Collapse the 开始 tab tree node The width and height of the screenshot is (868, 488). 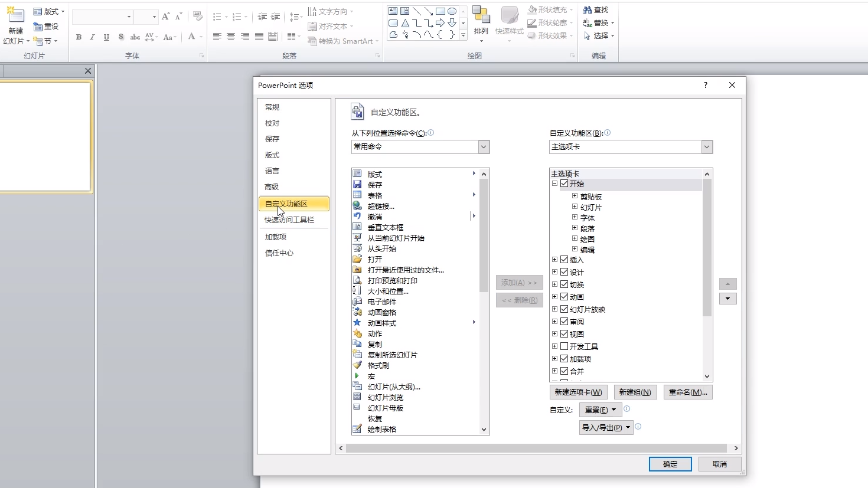coord(554,183)
